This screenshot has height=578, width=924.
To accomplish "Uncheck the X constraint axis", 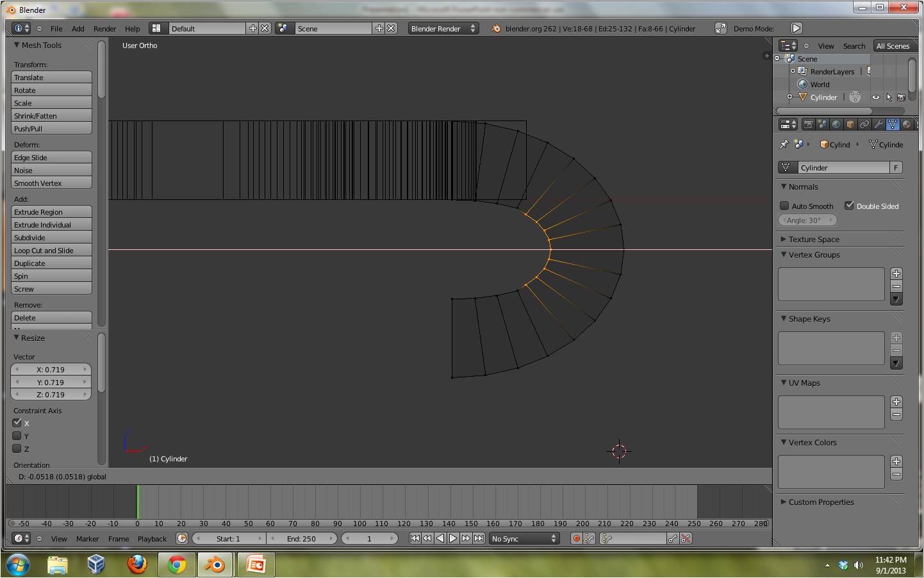I will (x=17, y=423).
